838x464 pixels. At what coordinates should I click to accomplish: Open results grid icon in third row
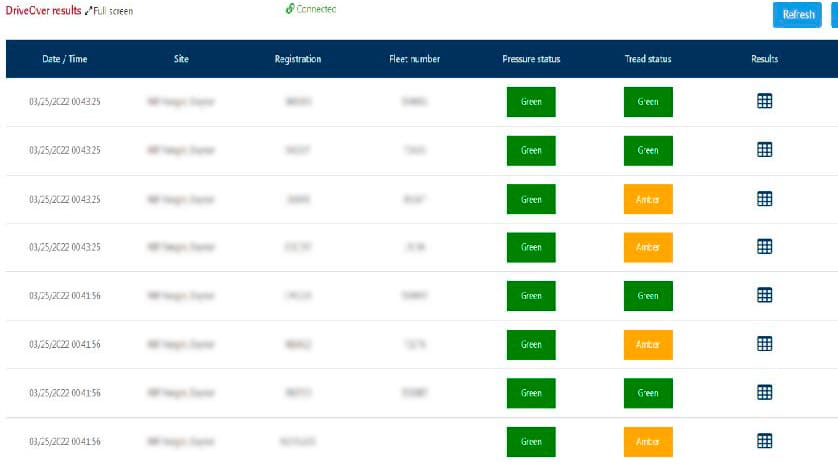[x=764, y=199]
